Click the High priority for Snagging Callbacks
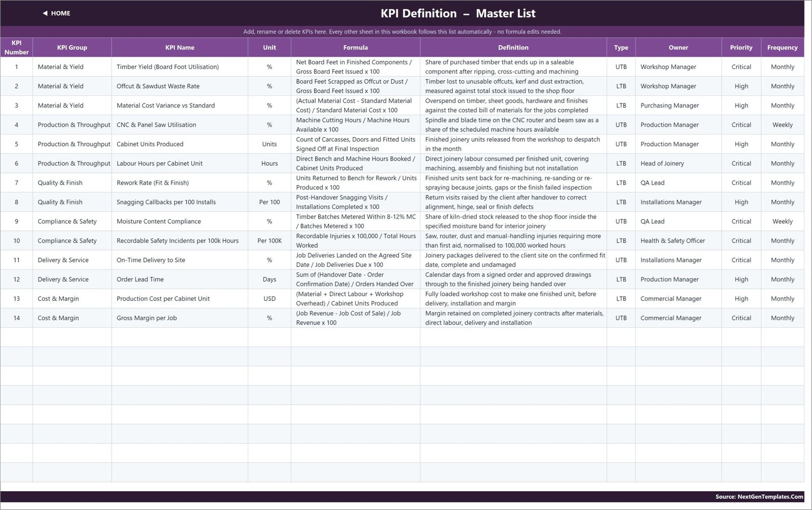 click(741, 202)
